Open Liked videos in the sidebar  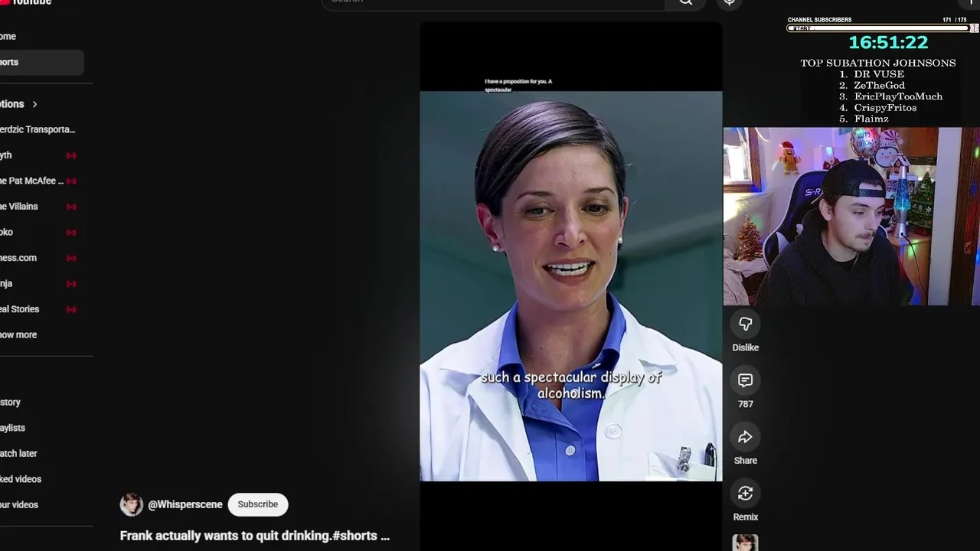point(42,479)
